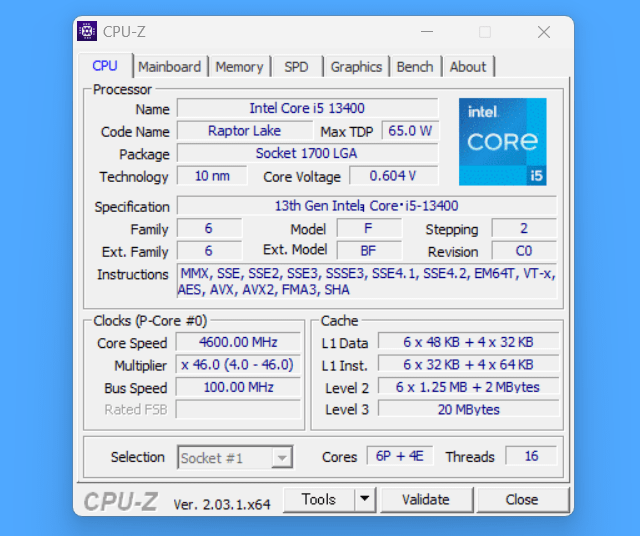Click the Ver. 2.03.1.x64 version text
This screenshot has height=536, width=640.
(222, 505)
